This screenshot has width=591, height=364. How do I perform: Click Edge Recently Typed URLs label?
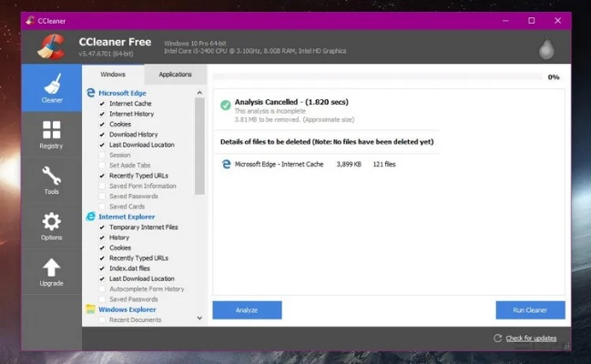coord(138,176)
